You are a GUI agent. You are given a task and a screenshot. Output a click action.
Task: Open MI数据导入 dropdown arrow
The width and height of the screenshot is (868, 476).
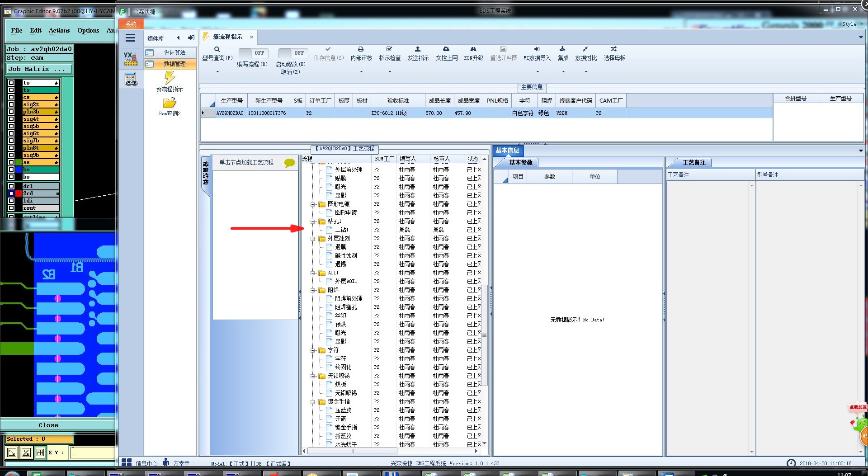(537, 71)
